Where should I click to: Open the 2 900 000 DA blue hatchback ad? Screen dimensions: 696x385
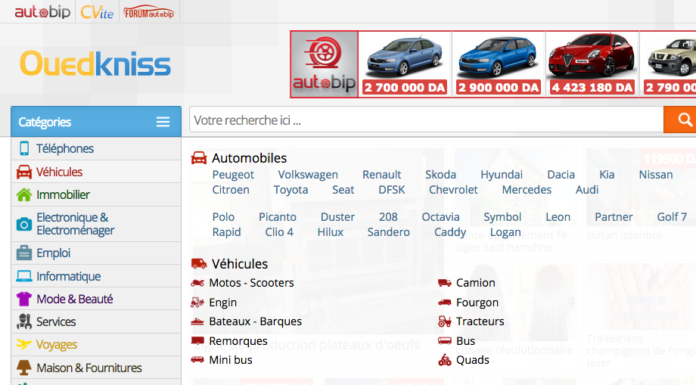coord(498,64)
